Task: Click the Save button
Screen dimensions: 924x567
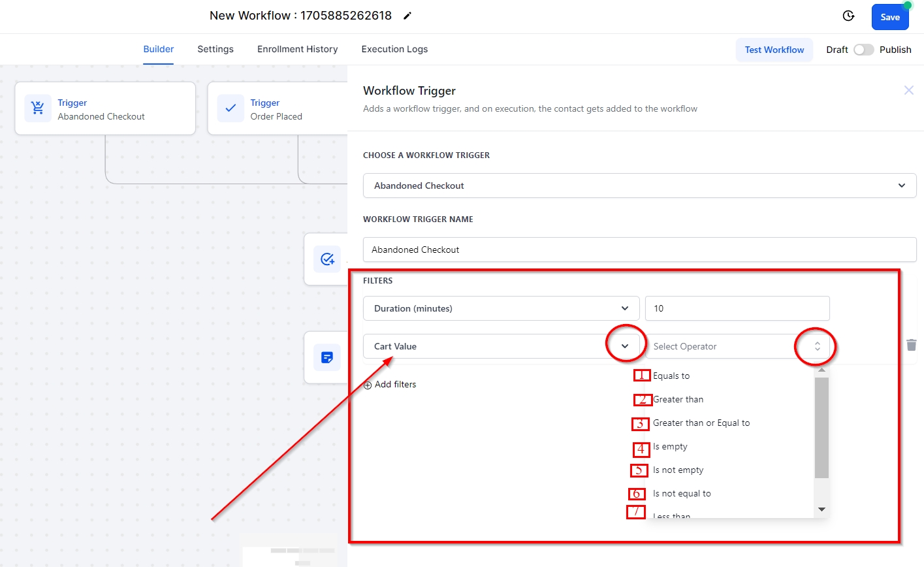Action: [x=889, y=17]
